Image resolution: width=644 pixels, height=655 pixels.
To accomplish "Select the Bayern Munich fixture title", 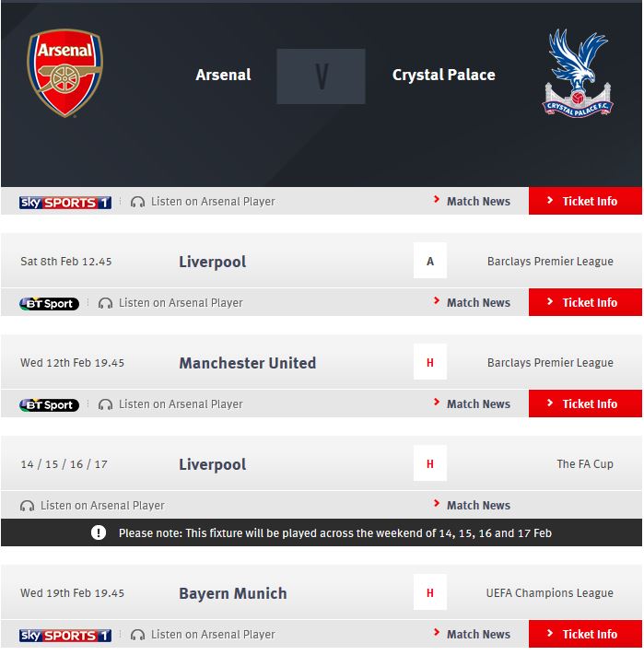I will (x=232, y=592).
